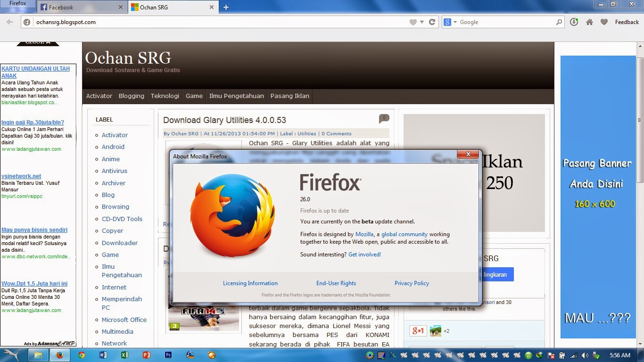644x362 pixels.
Task: Open the Pasang Iklan navigation item
Action: tap(289, 96)
